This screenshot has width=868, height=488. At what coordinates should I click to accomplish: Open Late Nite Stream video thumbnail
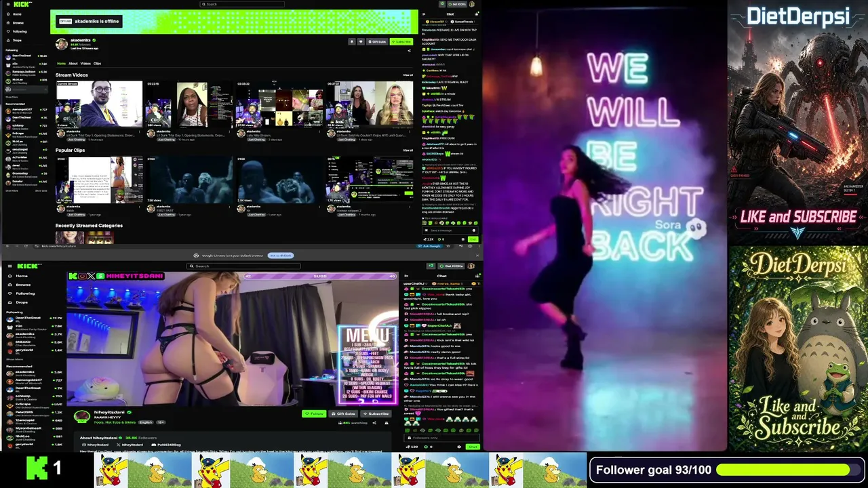point(279,104)
